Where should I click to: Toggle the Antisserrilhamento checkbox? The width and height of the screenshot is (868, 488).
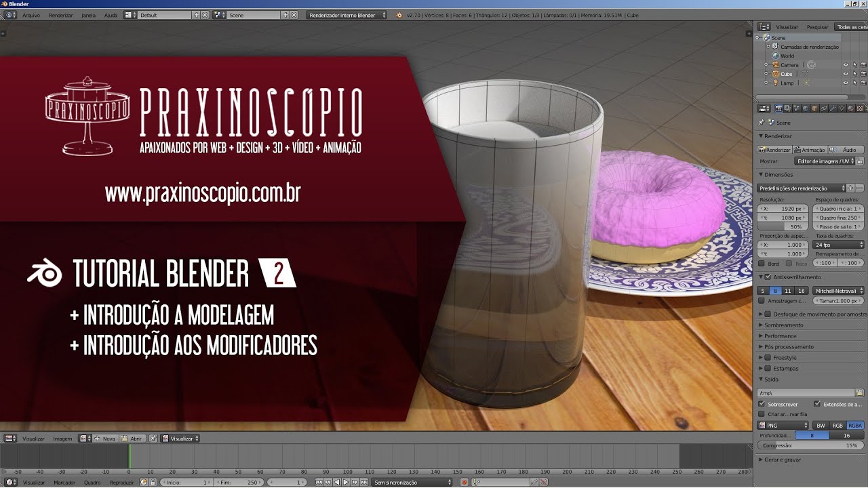pyautogui.click(x=768, y=277)
